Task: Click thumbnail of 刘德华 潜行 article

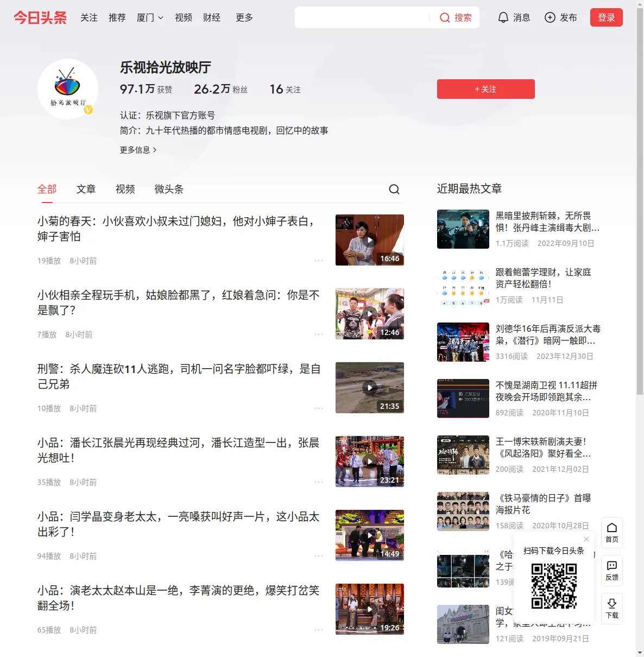Action: [x=463, y=342]
